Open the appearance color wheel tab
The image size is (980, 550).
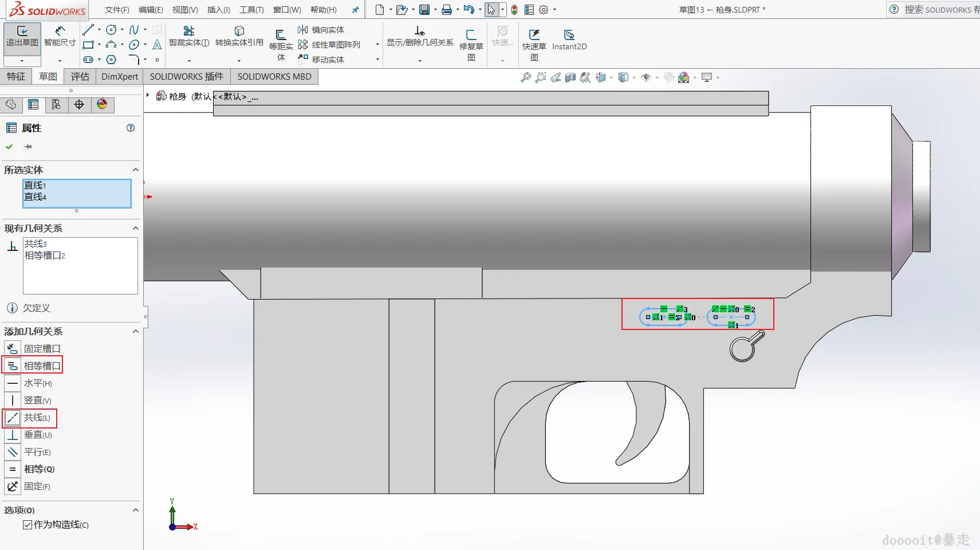pyautogui.click(x=102, y=104)
